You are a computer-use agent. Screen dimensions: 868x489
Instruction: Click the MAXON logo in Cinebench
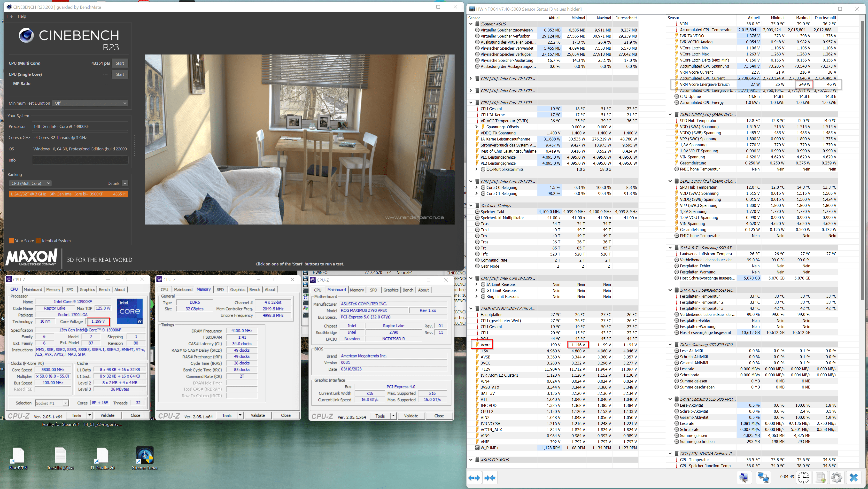(x=31, y=258)
